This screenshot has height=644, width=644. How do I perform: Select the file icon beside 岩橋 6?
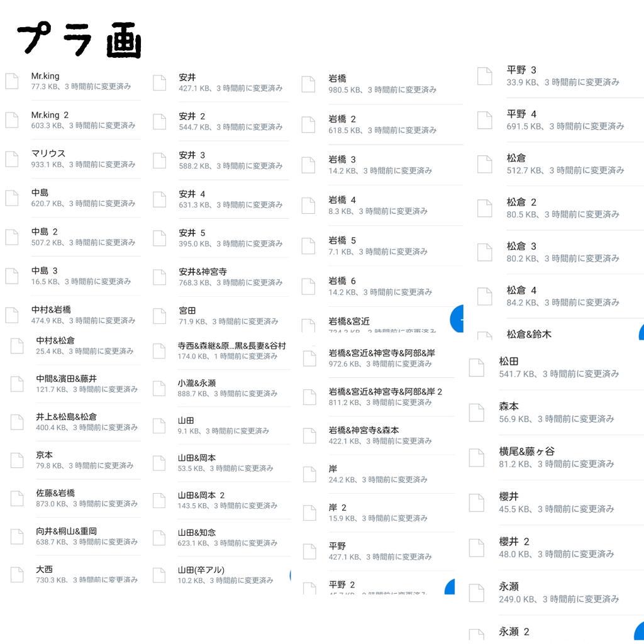[x=308, y=286]
